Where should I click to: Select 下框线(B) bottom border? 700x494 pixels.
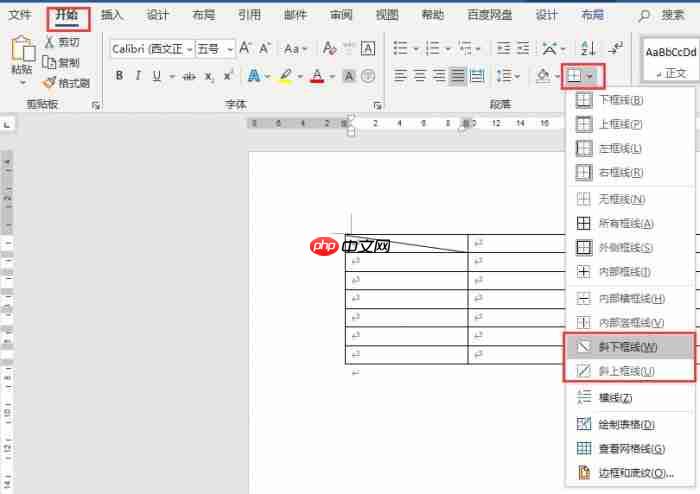(x=630, y=100)
